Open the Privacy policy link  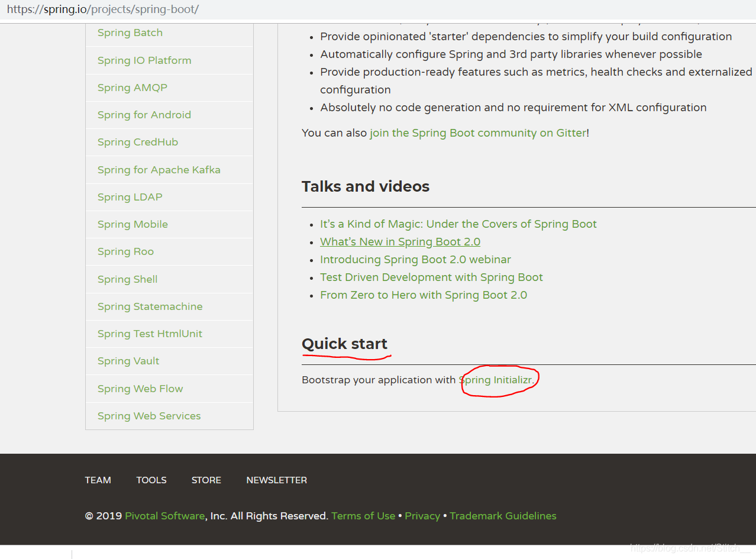[x=422, y=516]
